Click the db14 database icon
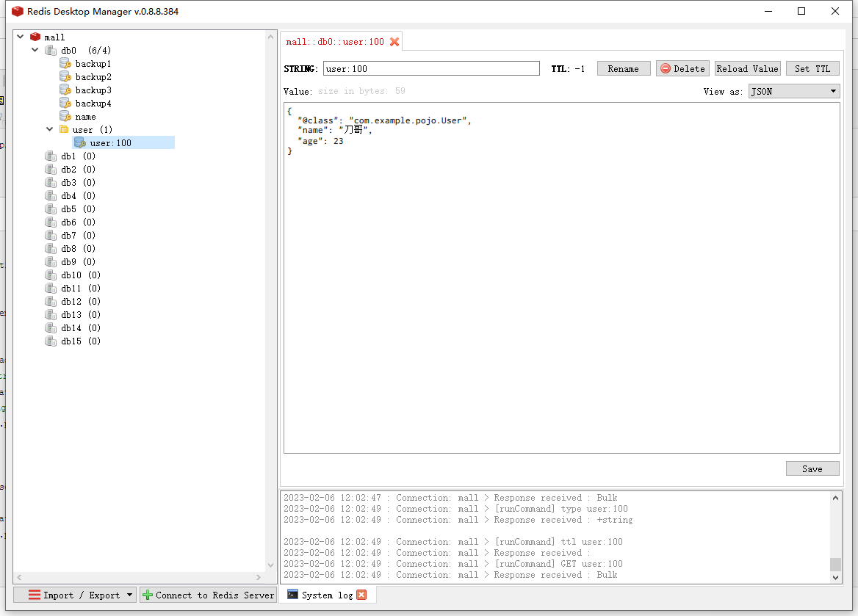The height and width of the screenshot is (616, 858). click(51, 327)
